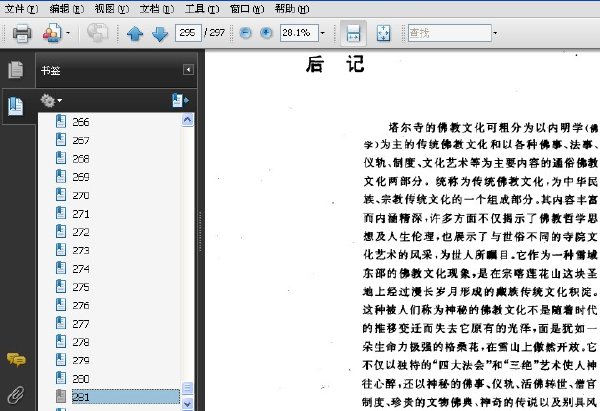Select bookmark 277
Viewport: 600px width, 411px height.
[81, 324]
